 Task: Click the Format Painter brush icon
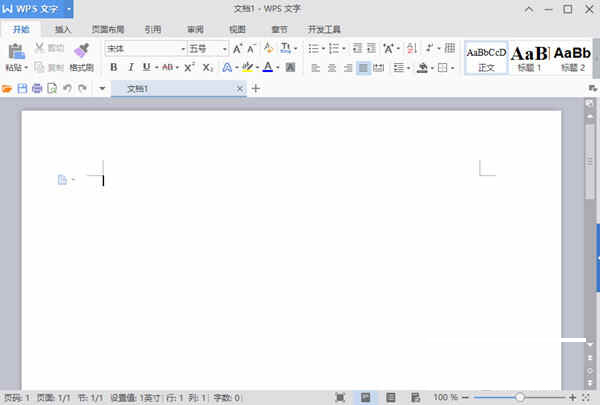81,50
